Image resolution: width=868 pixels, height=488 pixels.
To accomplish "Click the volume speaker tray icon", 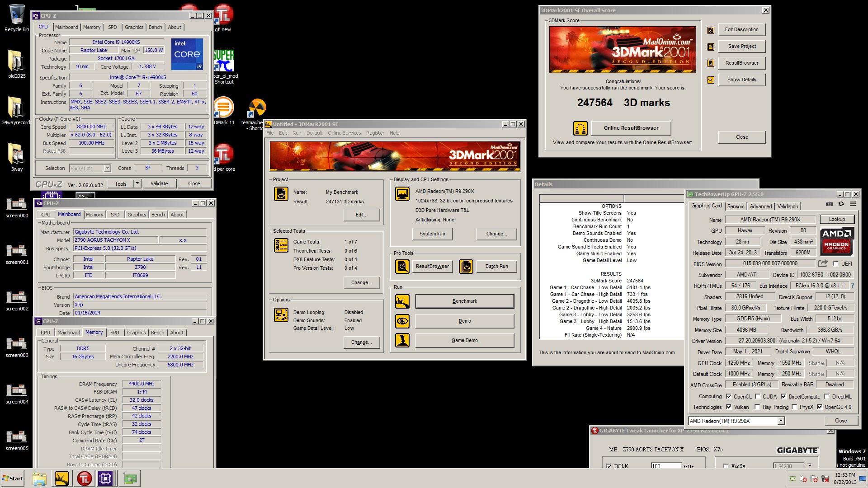I will coord(803,479).
